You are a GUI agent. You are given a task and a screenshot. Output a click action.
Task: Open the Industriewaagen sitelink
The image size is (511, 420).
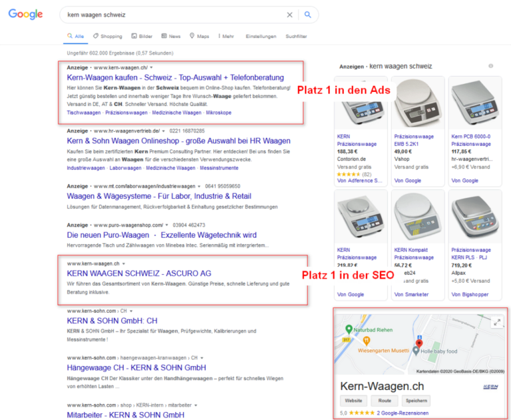[x=86, y=168]
